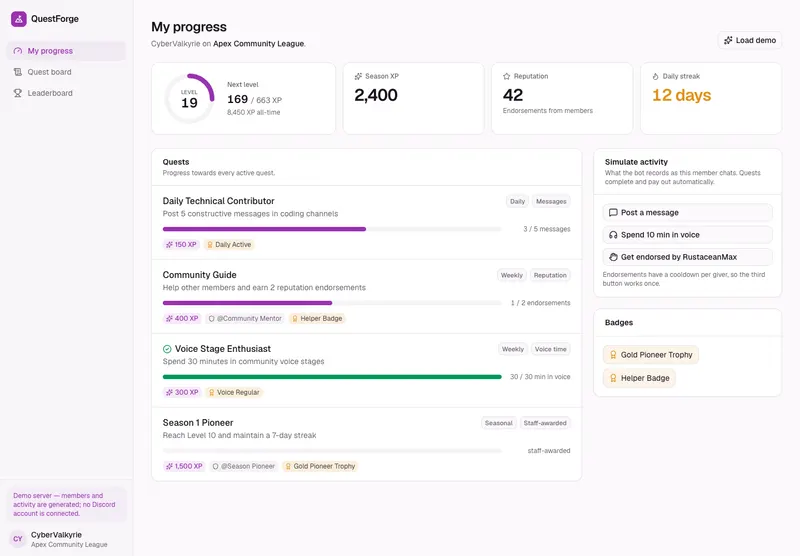800x556 pixels.
Task: Click the Season XP sparkle icon
Action: tap(358, 76)
